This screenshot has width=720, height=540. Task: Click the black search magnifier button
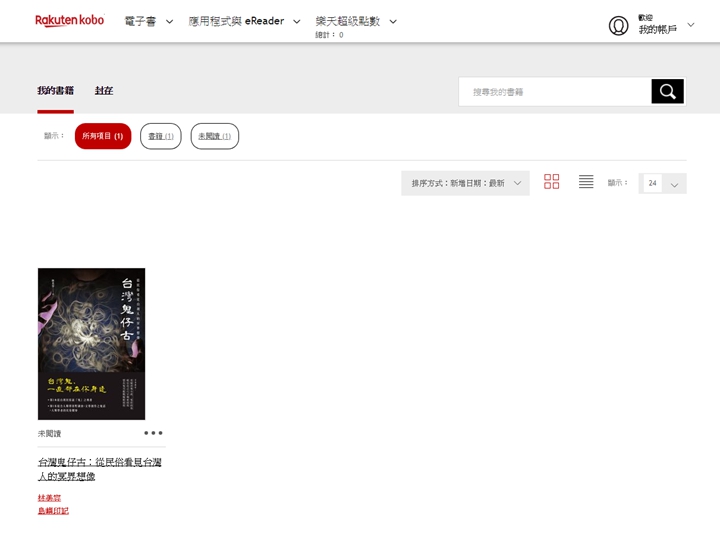tap(668, 91)
